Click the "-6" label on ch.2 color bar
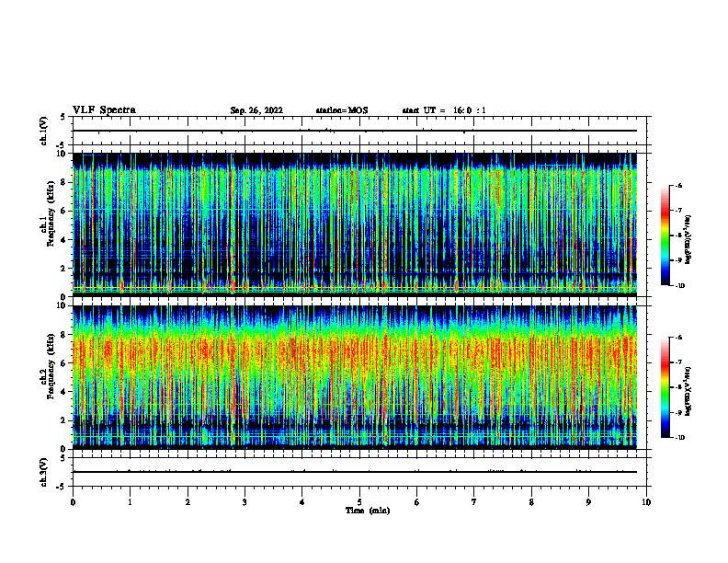This screenshot has height=563, width=728. tap(679, 338)
